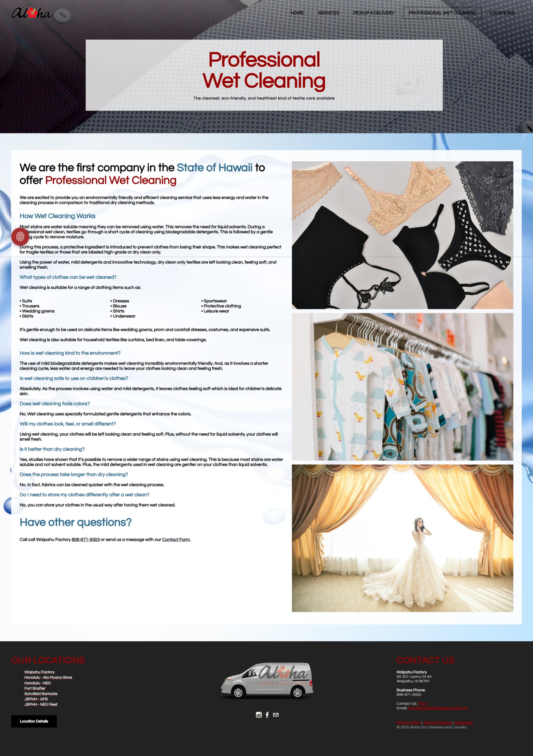Image resolution: width=533 pixels, height=756 pixels.
Task: Click the children's clothes rack photo
Action: (x=402, y=386)
